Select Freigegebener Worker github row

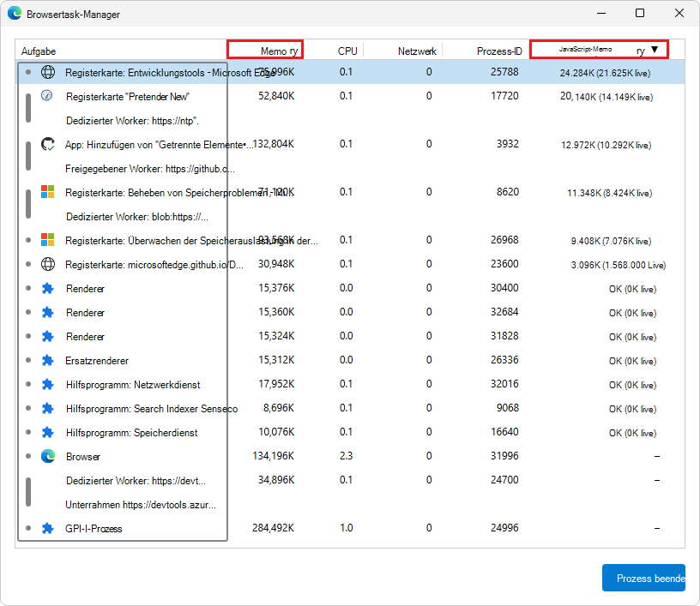pyautogui.click(x=150, y=169)
